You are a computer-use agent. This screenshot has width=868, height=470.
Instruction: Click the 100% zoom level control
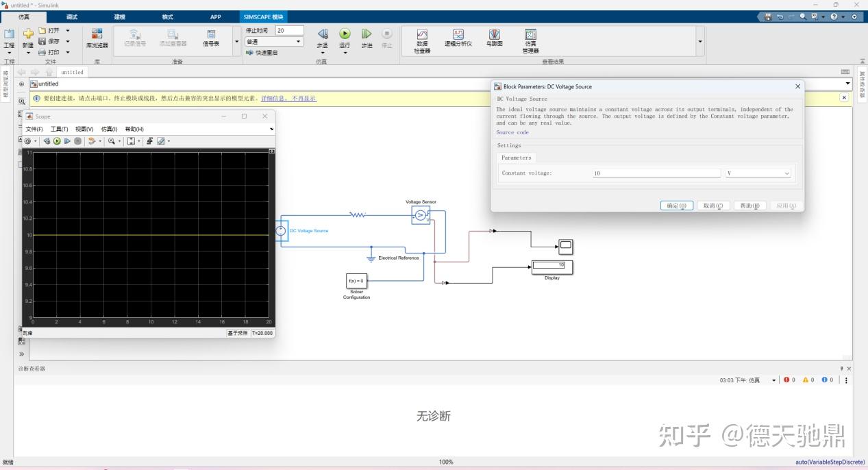point(445,462)
